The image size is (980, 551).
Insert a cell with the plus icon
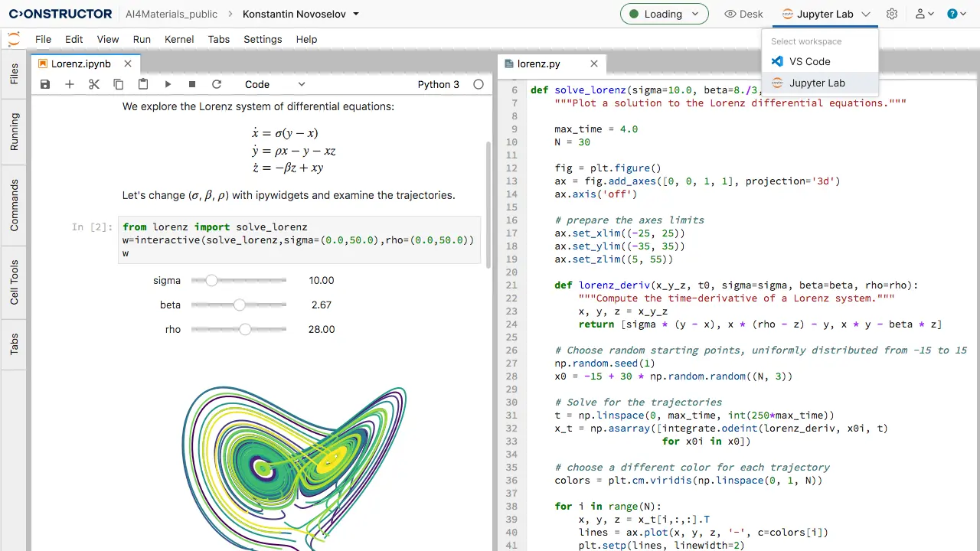click(x=70, y=85)
